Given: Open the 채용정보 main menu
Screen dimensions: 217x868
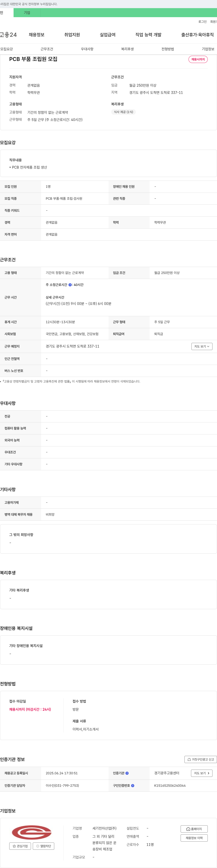Looking at the screenshot, I should [36, 35].
